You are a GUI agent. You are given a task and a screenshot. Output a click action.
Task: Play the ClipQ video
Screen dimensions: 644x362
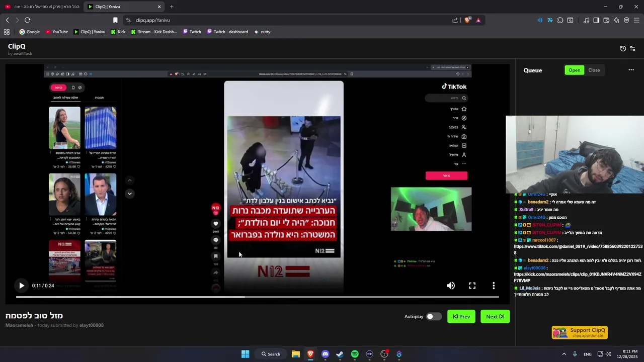point(21,286)
